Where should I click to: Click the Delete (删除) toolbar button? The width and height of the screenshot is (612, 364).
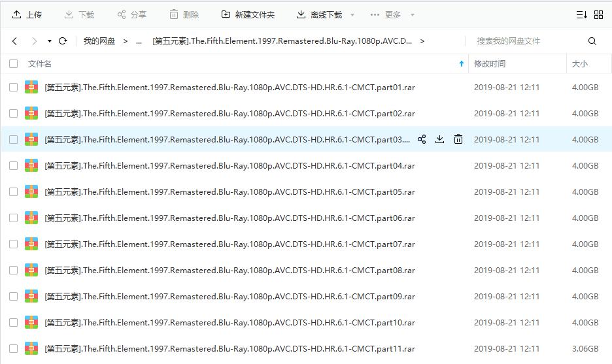pyautogui.click(x=184, y=15)
